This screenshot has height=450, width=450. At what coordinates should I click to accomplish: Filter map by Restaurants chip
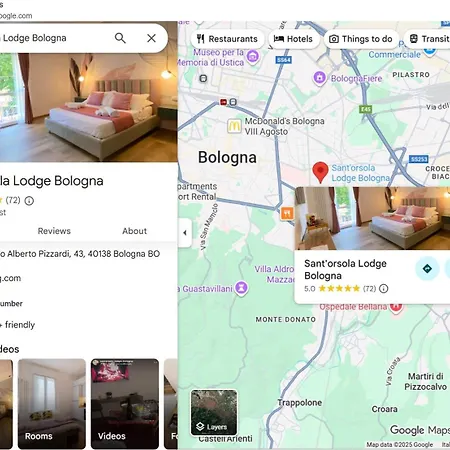click(x=228, y=39)
